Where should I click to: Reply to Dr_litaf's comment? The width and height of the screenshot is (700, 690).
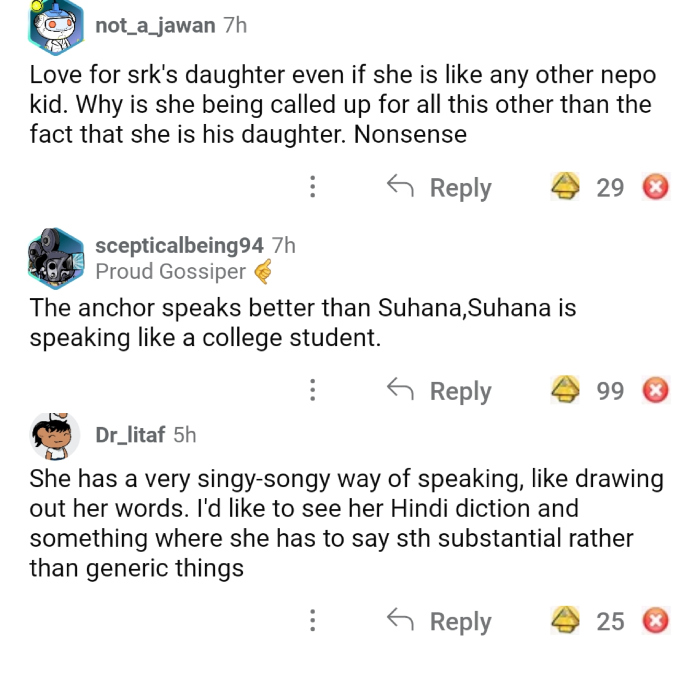(x=440, y=621)
